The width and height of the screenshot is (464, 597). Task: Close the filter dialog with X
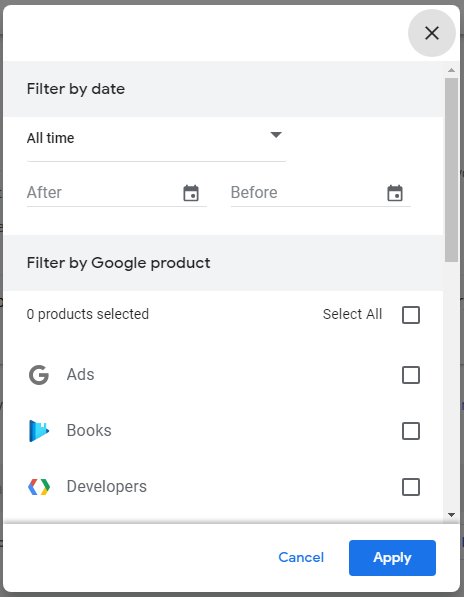[432, 33]
